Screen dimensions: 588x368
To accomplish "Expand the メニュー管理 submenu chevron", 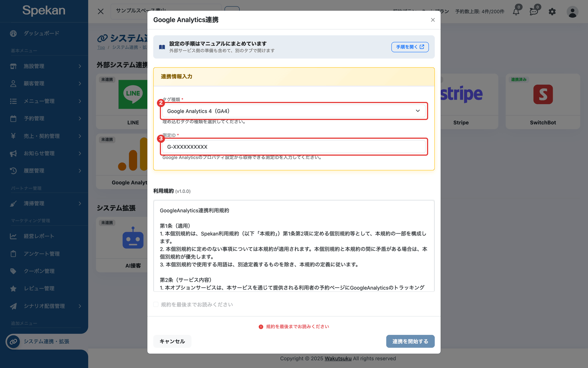I will (80, 101).
